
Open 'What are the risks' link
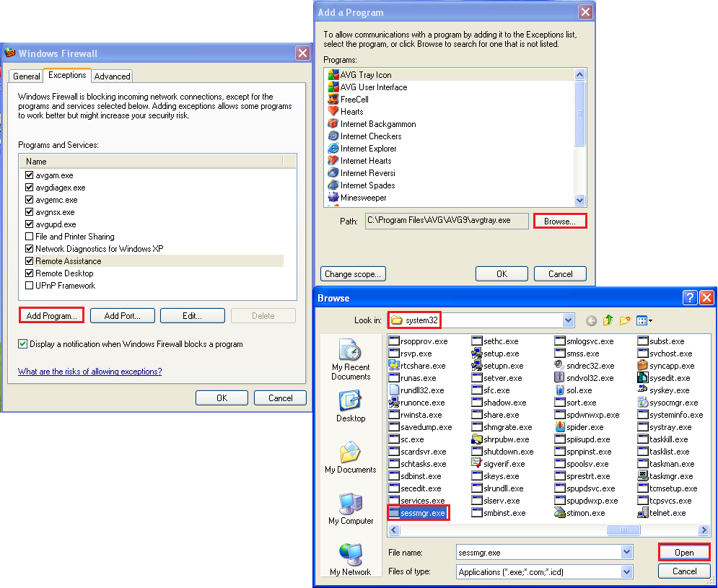pos(89,372)
